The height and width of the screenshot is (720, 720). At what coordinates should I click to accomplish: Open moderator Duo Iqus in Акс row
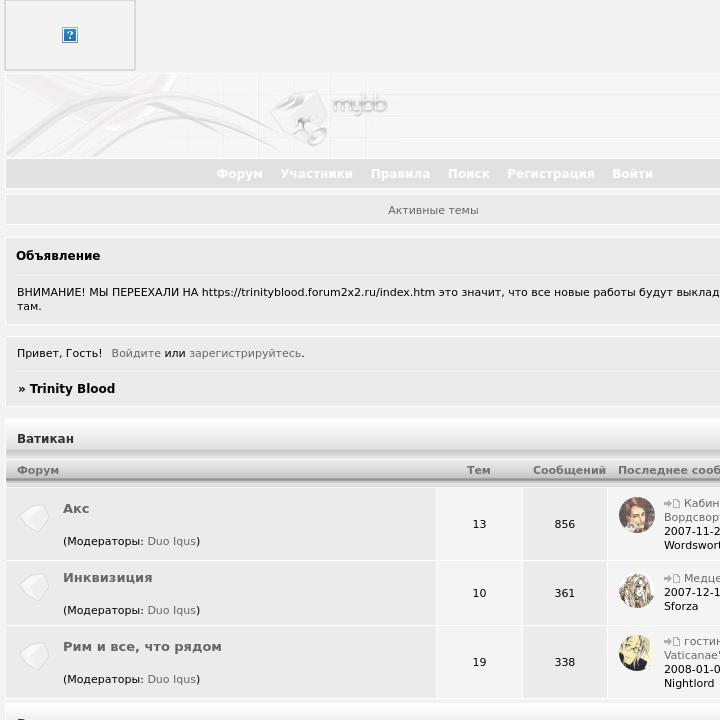(172, 541)
